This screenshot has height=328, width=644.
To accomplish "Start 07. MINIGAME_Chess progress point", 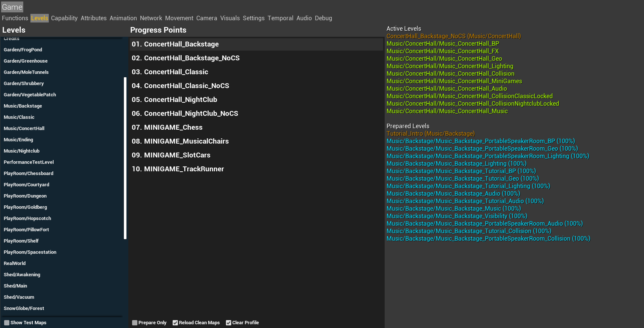I will coord(256,127).
